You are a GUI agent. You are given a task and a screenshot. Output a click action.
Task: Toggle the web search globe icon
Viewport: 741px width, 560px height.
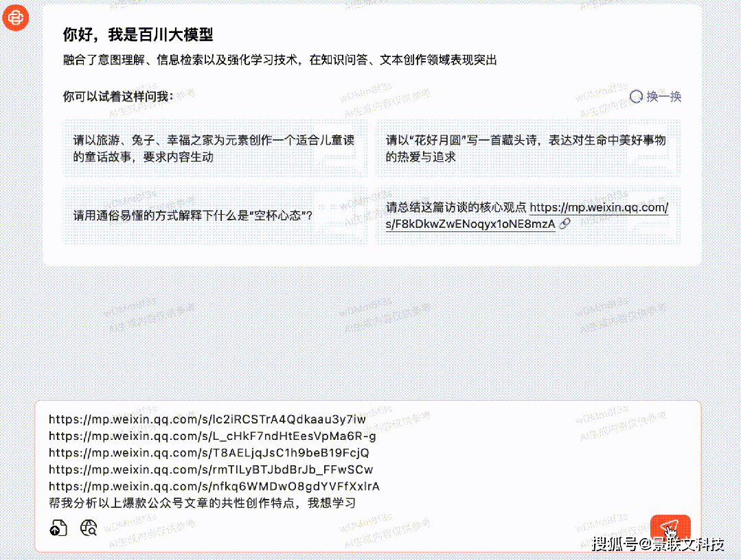[x=89, y=528]
